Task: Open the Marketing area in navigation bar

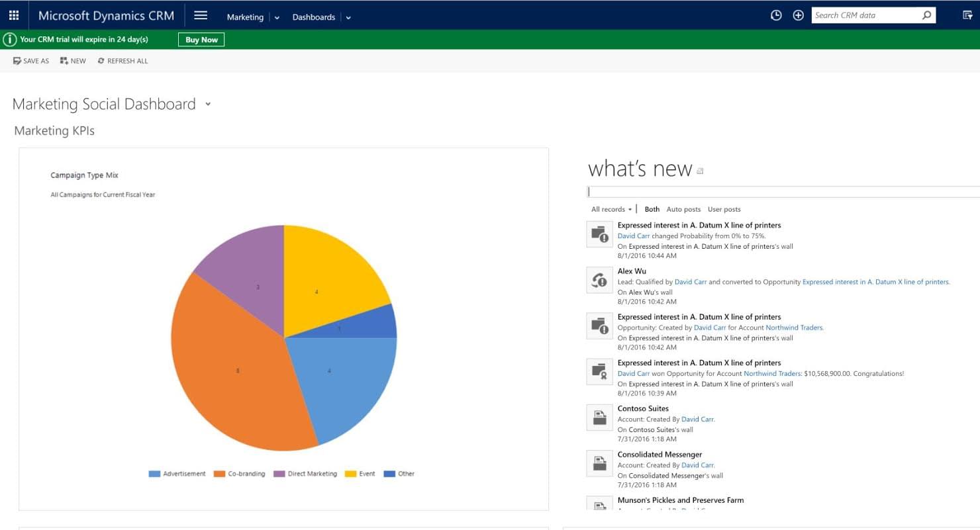Action: [x=245, y=17]
